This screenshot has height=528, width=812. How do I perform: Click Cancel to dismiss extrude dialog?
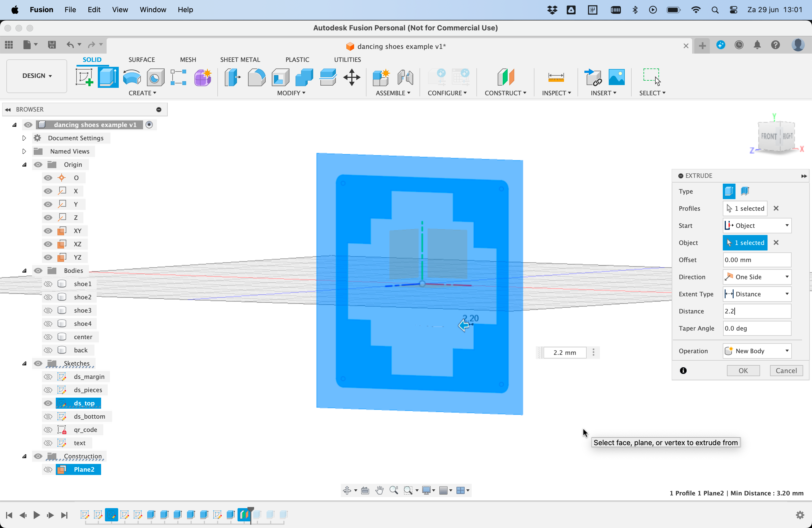coord(786,370)
